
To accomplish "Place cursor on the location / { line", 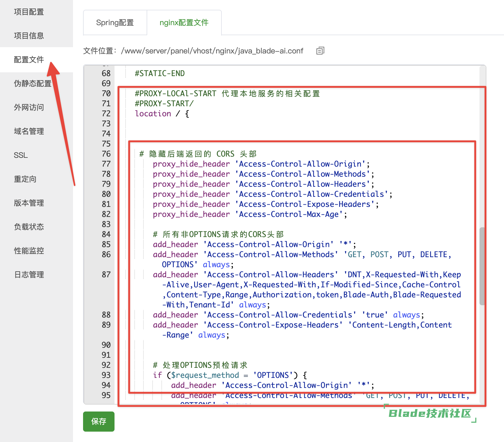I will pyautogui.click(x=162, y=114).
